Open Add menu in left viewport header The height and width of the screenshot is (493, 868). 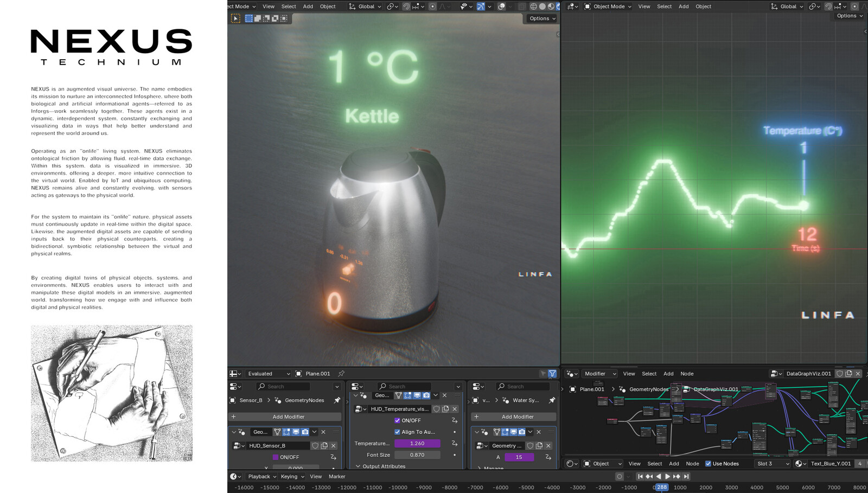click(308, 7)
